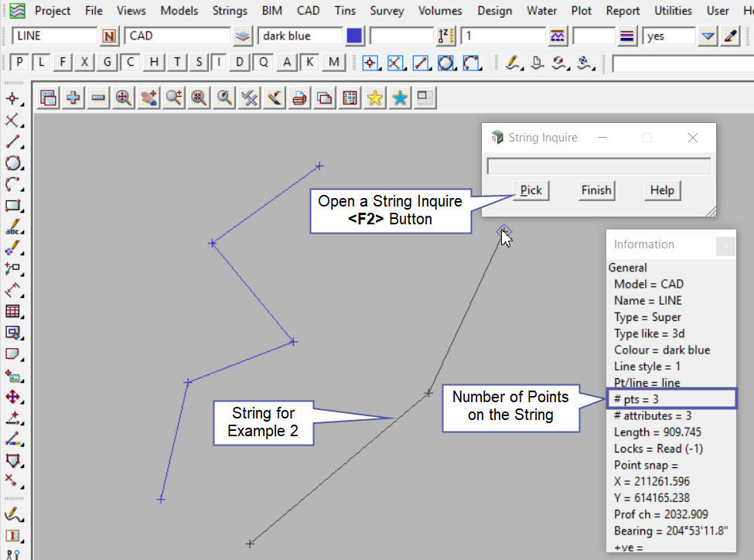
Task: Click the minus icon in the view toolbar
Action: point(98,97)
